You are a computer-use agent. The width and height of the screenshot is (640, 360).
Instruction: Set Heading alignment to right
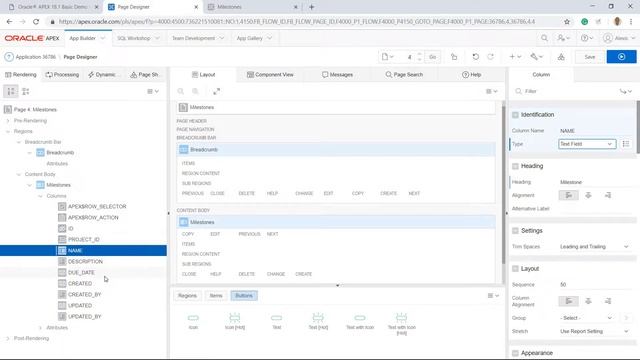(x=608, y=195)
